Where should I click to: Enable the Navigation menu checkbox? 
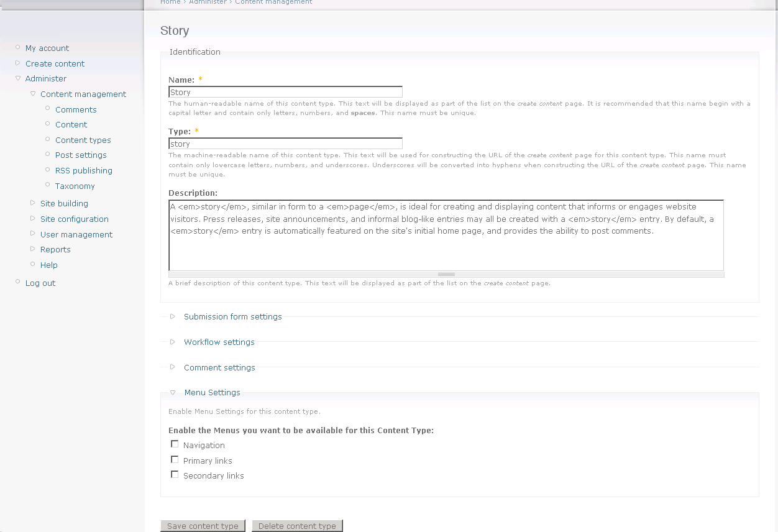(175, 444)
